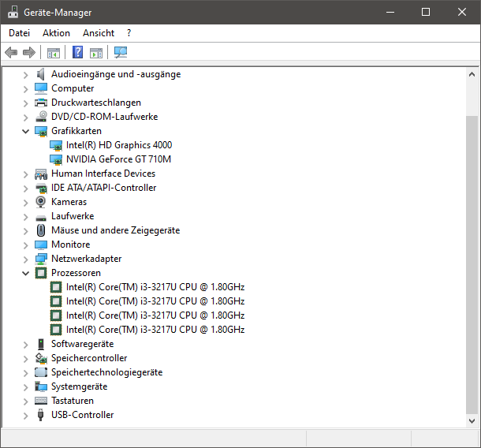Screen dimensions: 481x448
Task: Click the tower icon beside Softwaregeräte
Action: 41,344
